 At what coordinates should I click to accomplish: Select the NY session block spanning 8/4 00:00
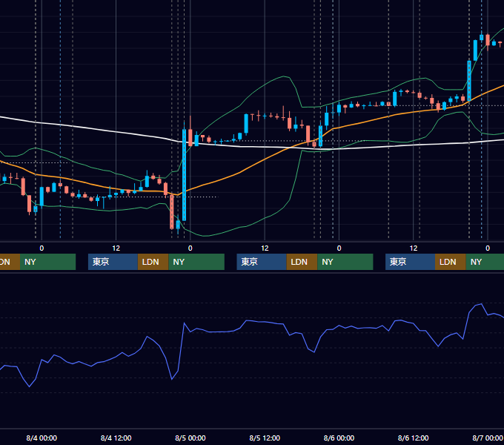click(47, 262)
